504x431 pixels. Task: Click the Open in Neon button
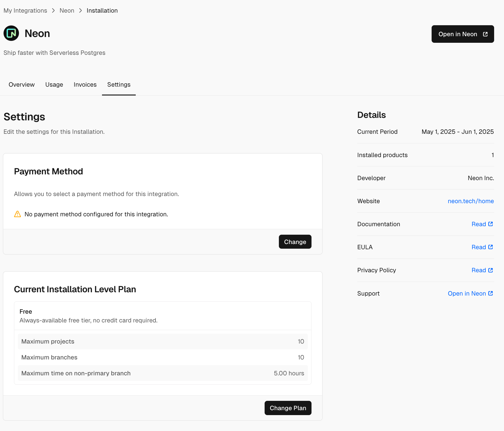[463, 34]
